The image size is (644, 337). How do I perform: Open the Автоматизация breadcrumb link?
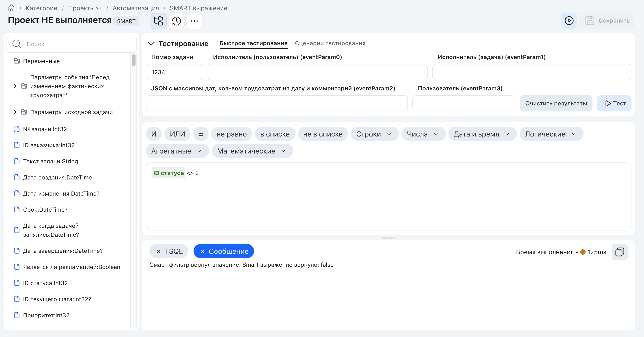136,8
